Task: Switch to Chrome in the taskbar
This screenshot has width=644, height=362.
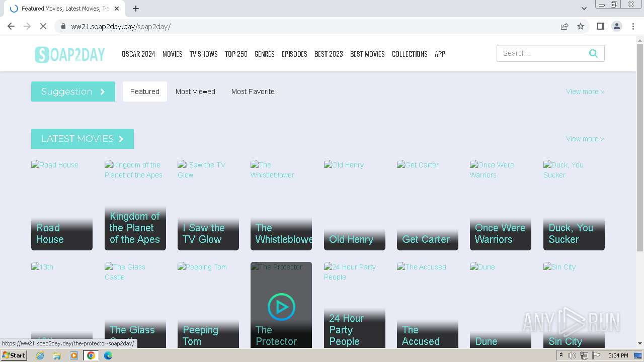Action: pos(91,355)
